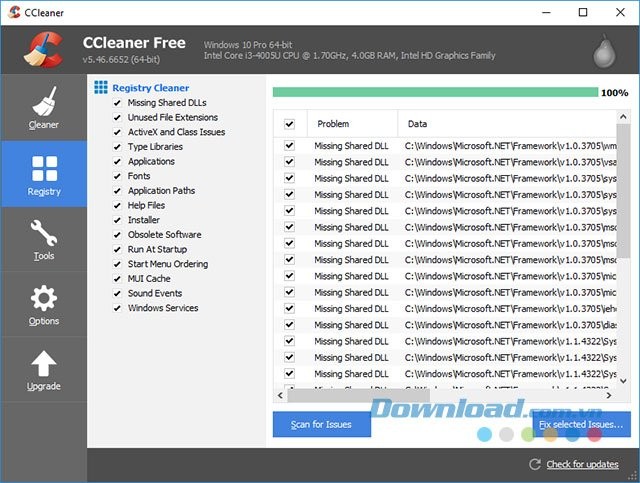
Task: Click the green scan progress bar
Action: tap(435, 92)
